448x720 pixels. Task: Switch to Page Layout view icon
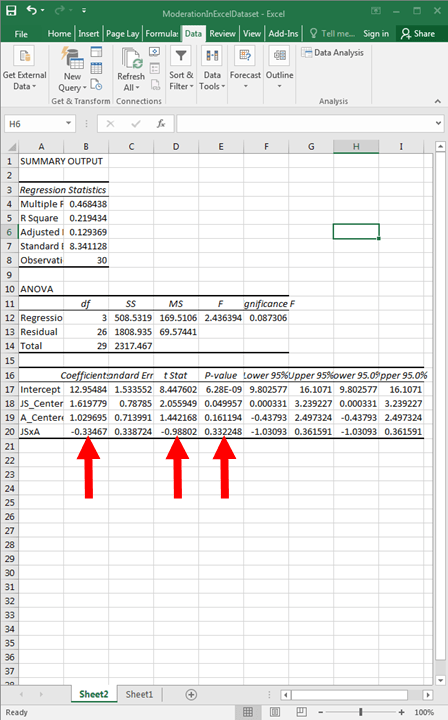click(275, 712)
